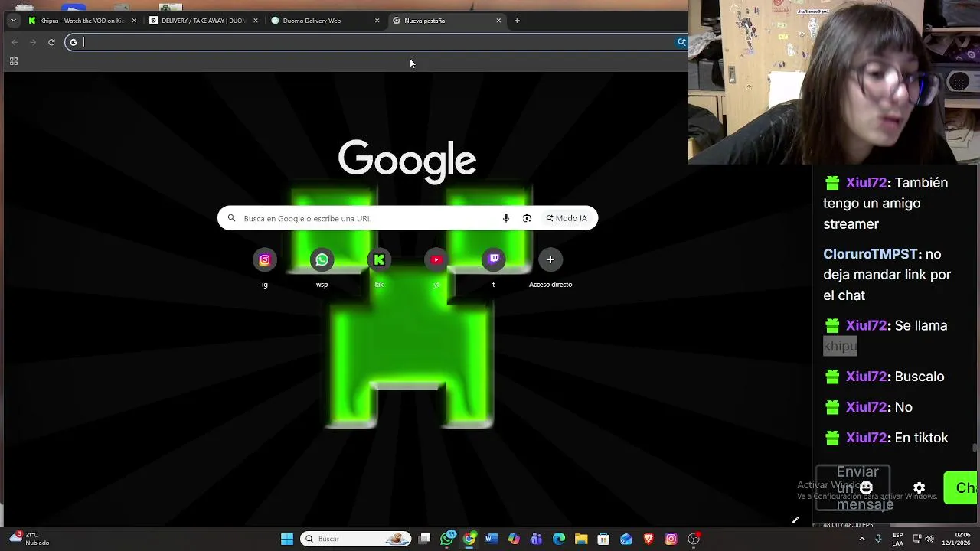Search by image with Google Lens icon
This screenshot has width=980, height=551.
527,218
